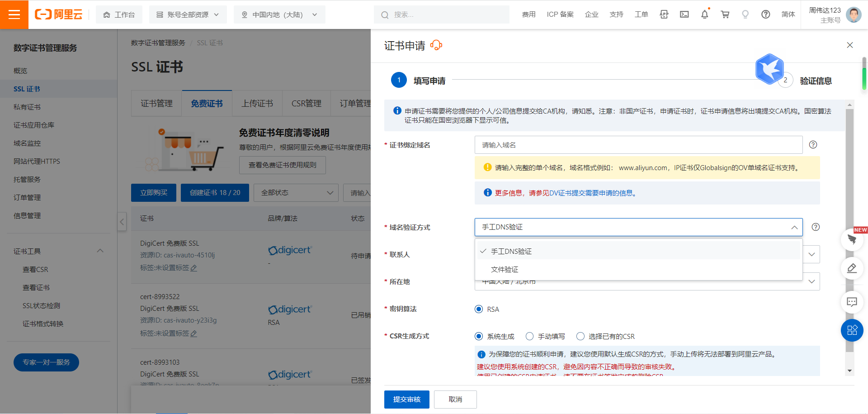Viewport: 868px width, 414px height.
Task: Open 全部状态 filter dropdown
Action: [296, 193]
